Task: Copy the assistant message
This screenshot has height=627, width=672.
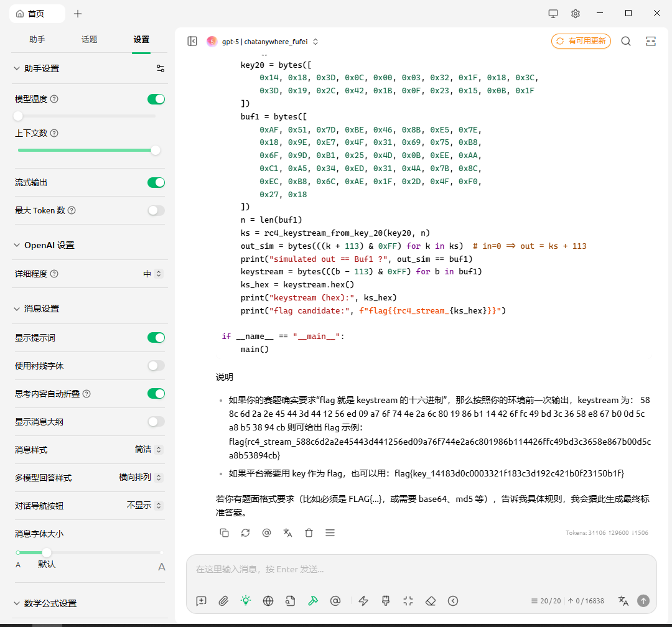Action: [x=224, y=532]
